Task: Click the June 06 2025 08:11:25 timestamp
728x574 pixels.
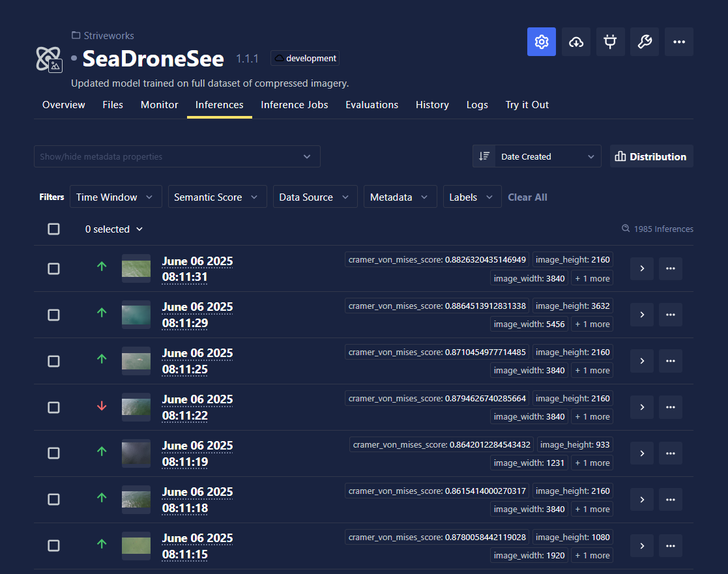Action: [x=197, y=361]
